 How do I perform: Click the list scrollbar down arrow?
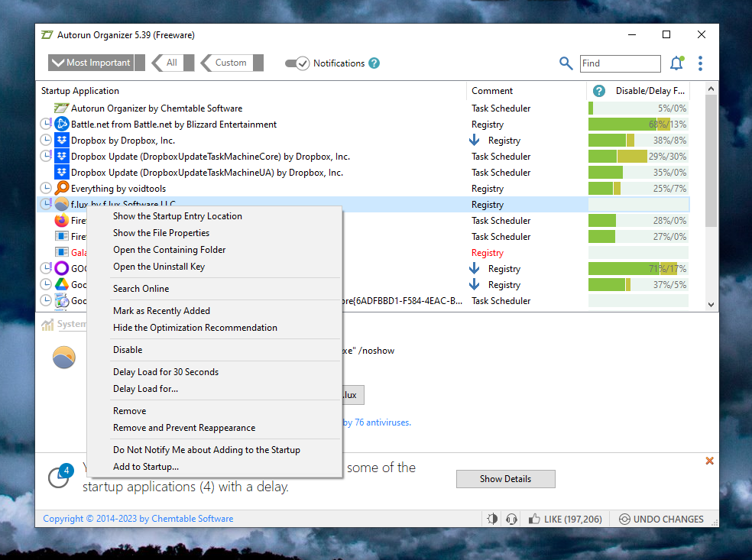tap(711, 305)
